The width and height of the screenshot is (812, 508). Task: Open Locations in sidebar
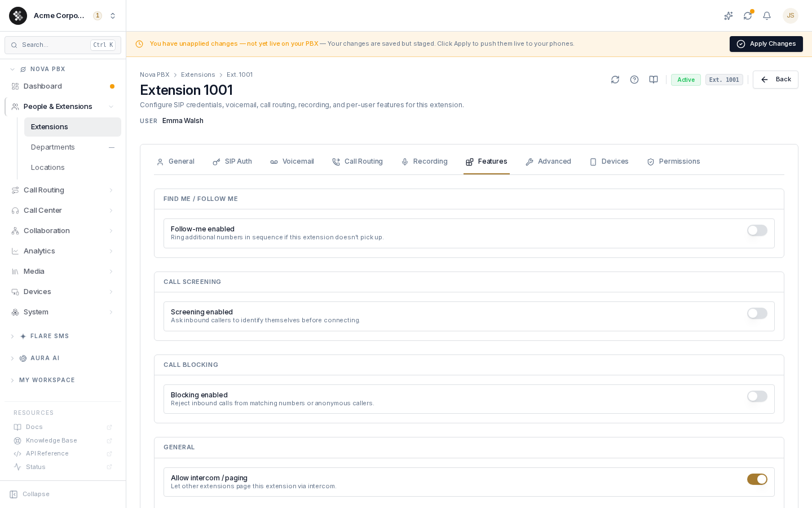point(73,168)
